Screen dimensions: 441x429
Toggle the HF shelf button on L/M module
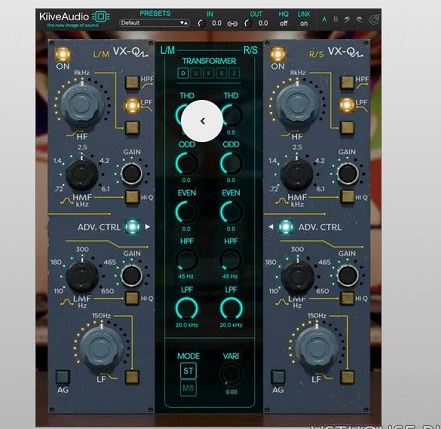click(x=132, y=127)
